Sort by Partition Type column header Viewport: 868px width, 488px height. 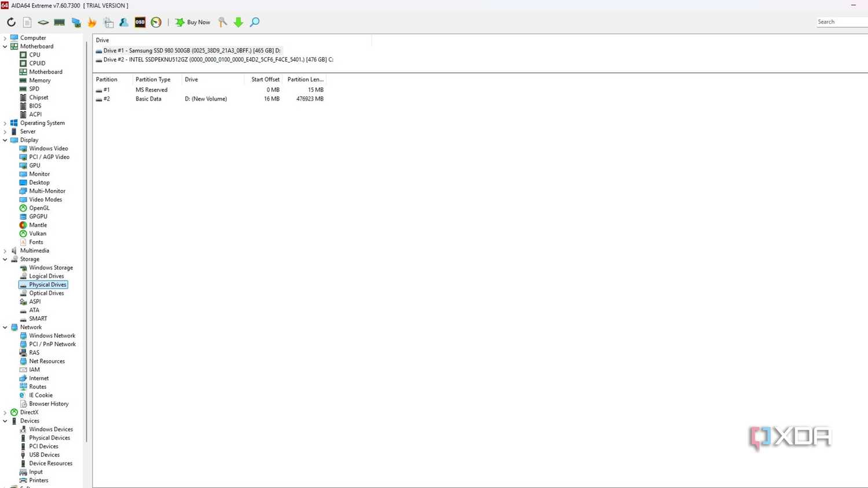pyautogui.click(x=153, y=79)
